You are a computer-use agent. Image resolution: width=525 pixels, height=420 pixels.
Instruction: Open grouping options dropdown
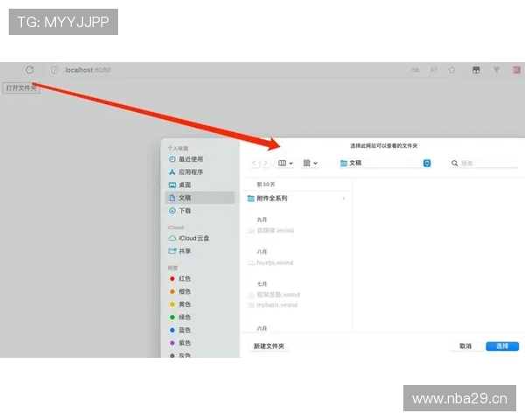310,163
